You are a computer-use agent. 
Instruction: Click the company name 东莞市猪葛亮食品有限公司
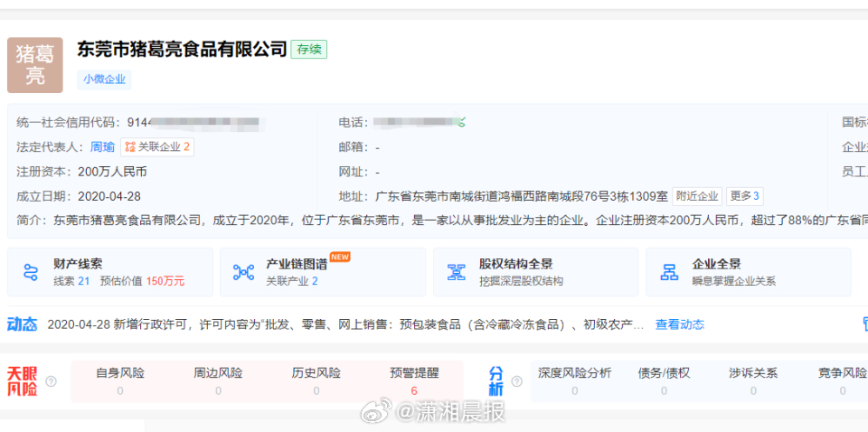click(x=182, y=50)
